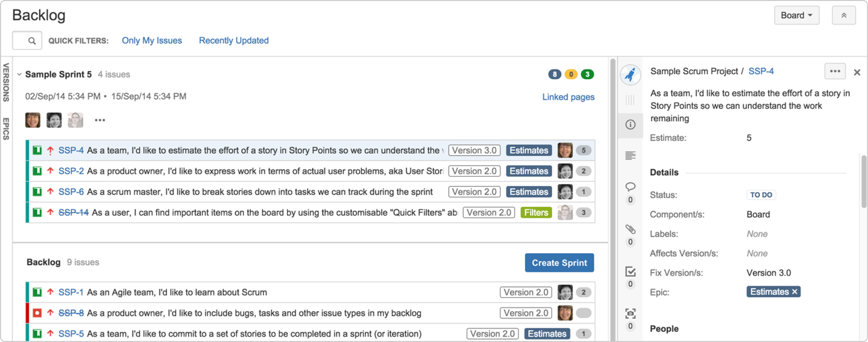Open the Epics side tab
This screenshot has height=342, width=868.
click(6, 129)
